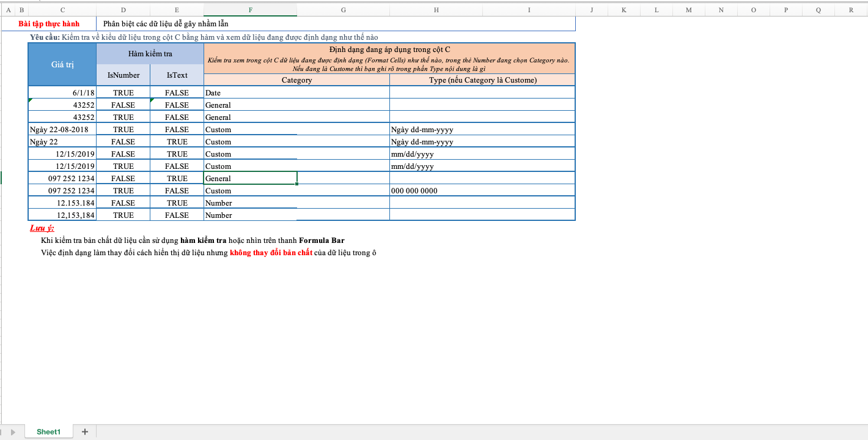Viewport: 868px width, 440px height.
Task: Select the cell with value 12.153.184
Action: coord(62,203)
